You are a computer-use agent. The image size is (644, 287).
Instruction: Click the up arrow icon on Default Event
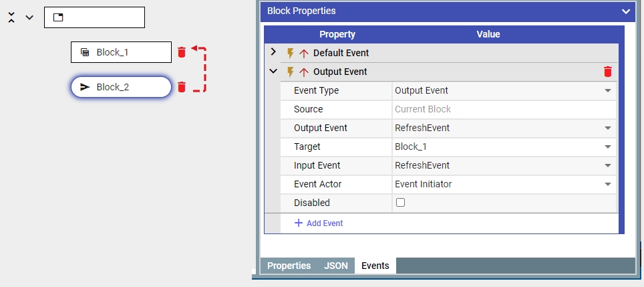click(303, 53)
